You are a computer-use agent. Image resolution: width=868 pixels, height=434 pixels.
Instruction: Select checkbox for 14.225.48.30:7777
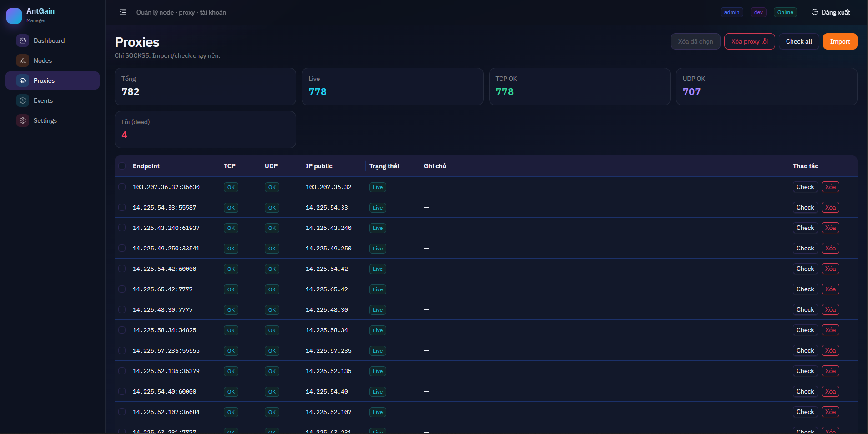pyautogui.click(x=122, y=309)
